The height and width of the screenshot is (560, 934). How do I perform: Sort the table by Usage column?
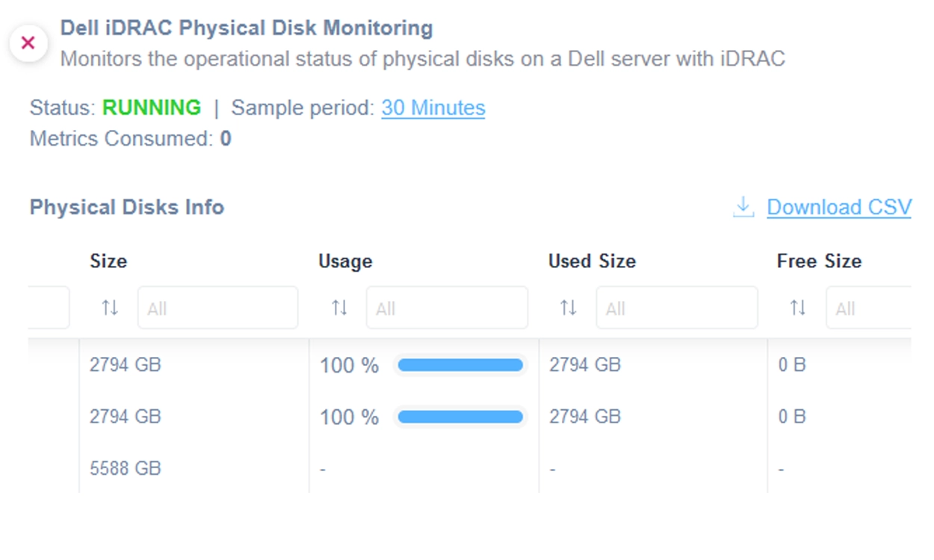click(x=339, y=308)
